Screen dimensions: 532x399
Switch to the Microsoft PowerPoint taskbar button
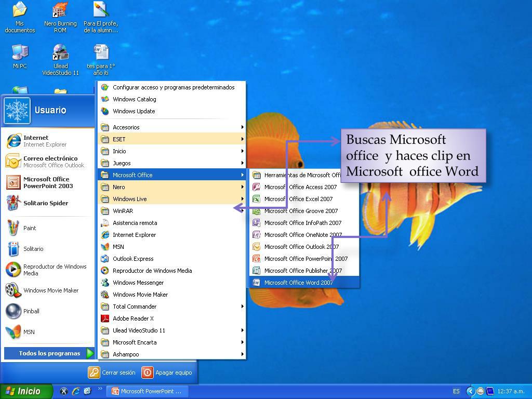(148, 391)
